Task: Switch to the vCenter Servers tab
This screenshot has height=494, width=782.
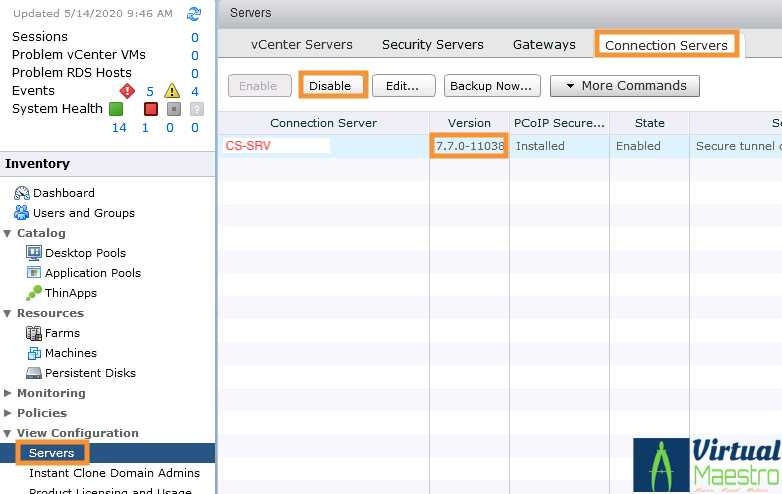Action: (301, 44)
